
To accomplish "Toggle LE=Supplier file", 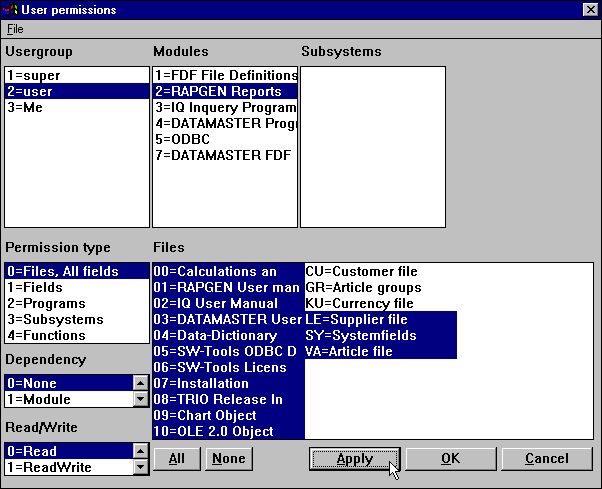I will [x=380, y=319].
